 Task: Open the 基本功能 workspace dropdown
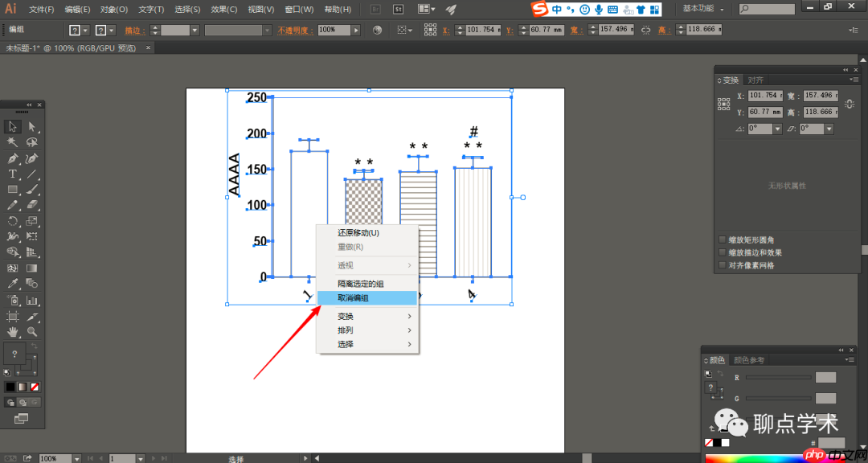click(703, 9)
